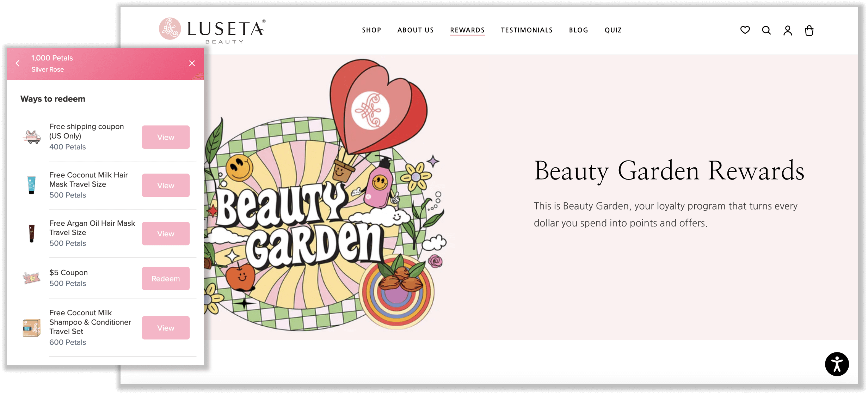This screenshot has width=868, height=394.
Task: Open the TESTIMONIALS page
Action: pyautogui.click(x=527, y=30)
